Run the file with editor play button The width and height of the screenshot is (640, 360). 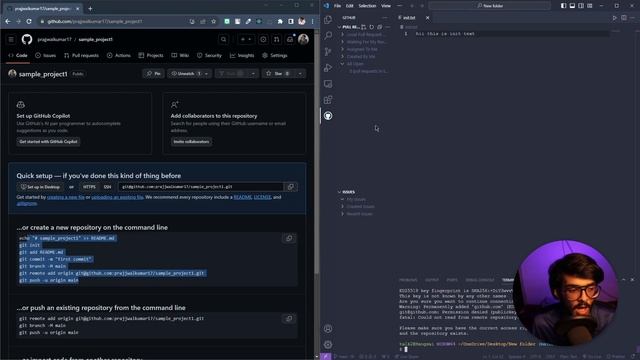point(615,18)
